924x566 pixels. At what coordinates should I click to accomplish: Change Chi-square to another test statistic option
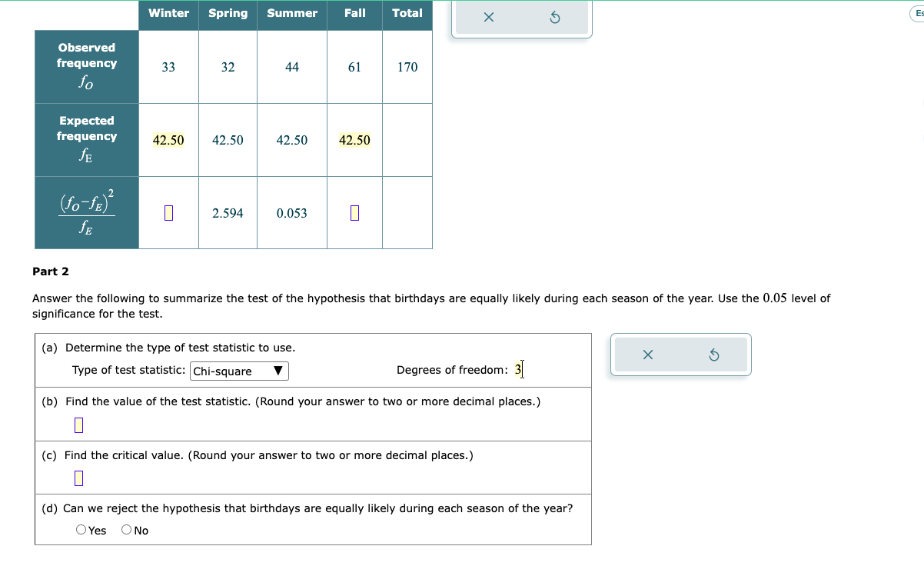[239, 371]
